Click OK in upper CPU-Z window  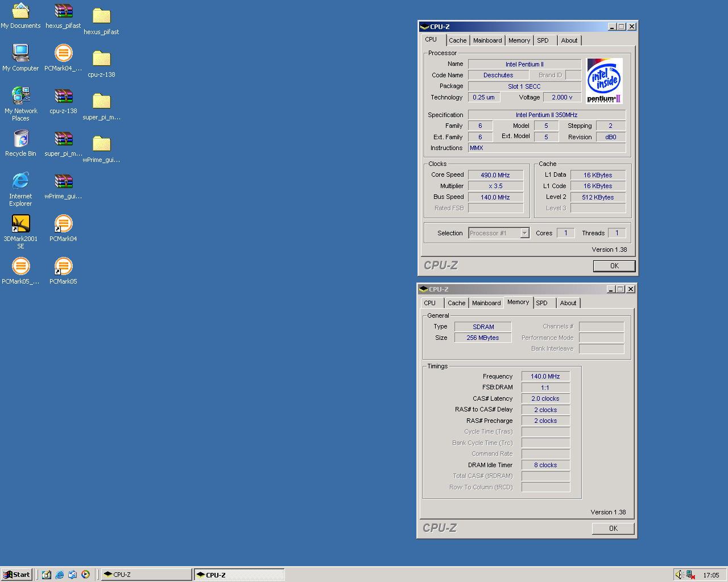pos(614,266)
